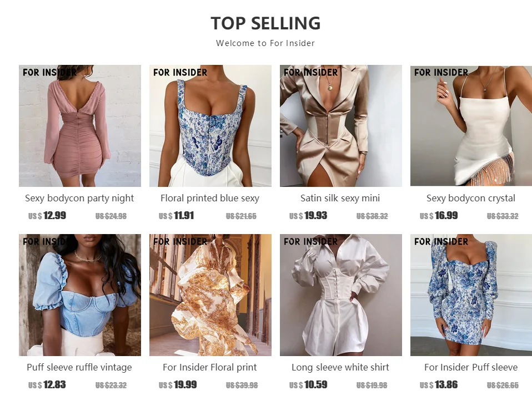Viewport: 532px width, 411px height.
Task: Open the blue floral corset top image
Action: [210, 126]
